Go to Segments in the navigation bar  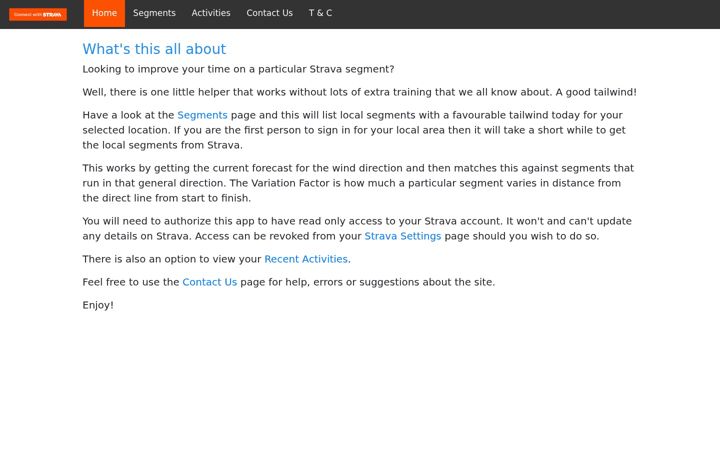[x=154, y=13]
